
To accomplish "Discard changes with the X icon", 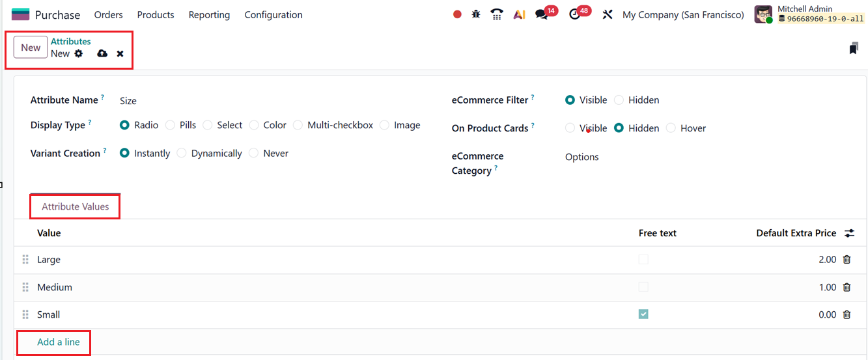I will pyautogui.click(x=120, y=53).
